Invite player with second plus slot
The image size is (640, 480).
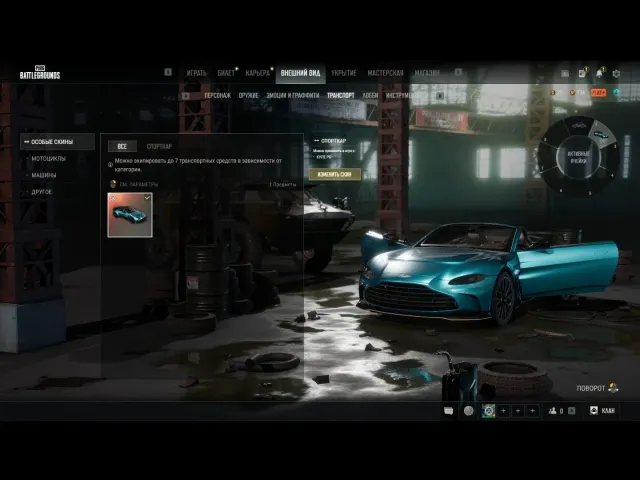point(518,411)
